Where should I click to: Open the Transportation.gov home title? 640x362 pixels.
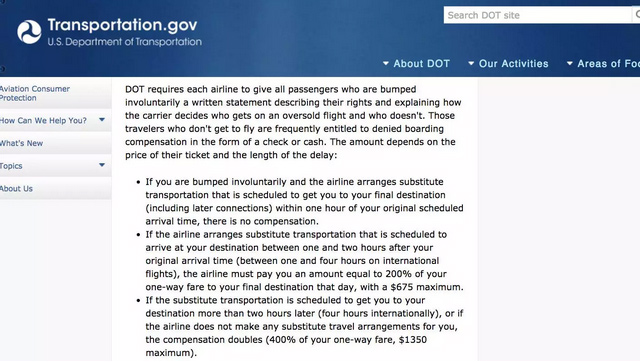pyautogui.click(x=122, y=25)
